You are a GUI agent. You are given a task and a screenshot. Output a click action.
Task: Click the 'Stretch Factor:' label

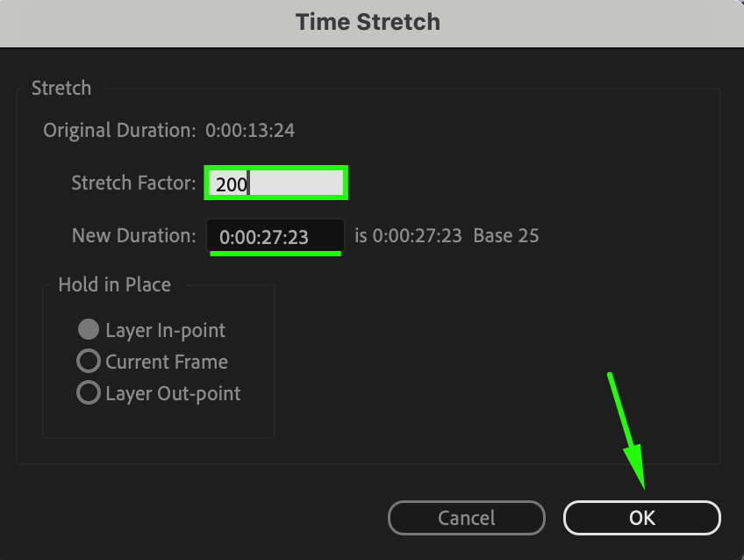[133, 183]
